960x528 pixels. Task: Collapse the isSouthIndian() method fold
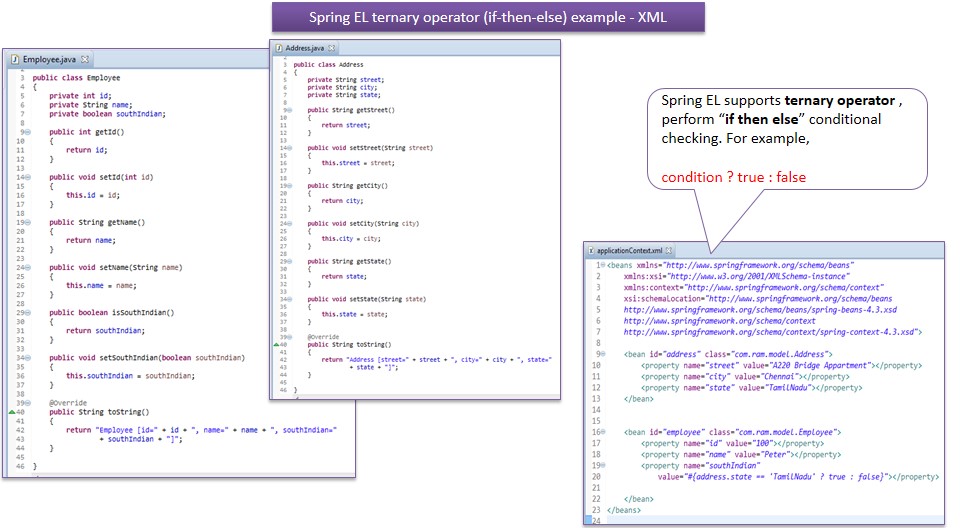coord(28,312)
